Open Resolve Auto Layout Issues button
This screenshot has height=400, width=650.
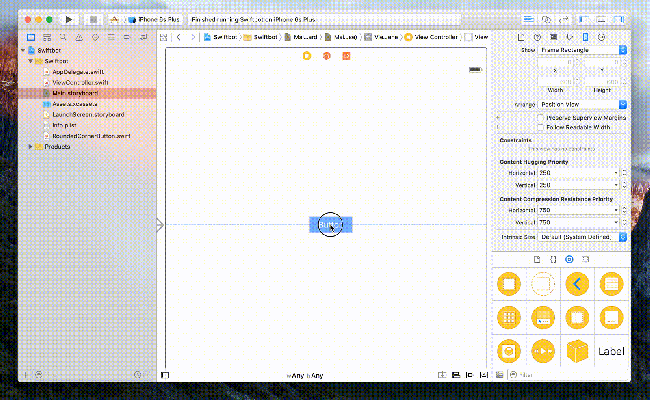(484, 375)
